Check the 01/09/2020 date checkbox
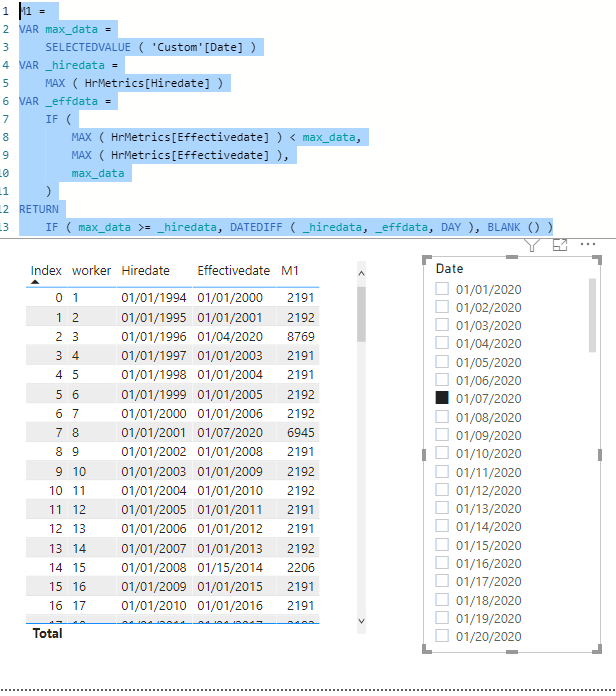 coord(442,435)
